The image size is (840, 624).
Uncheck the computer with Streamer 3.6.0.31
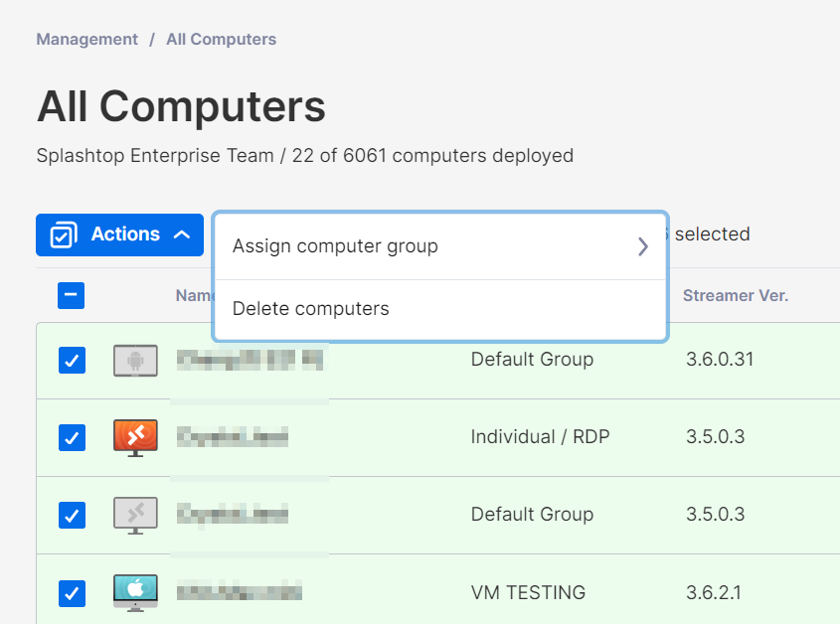tap(72, 360)
